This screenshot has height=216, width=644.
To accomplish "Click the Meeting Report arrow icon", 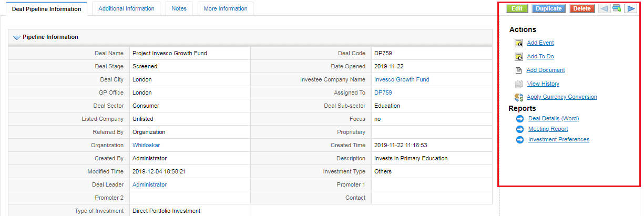I will pos(520,129).
